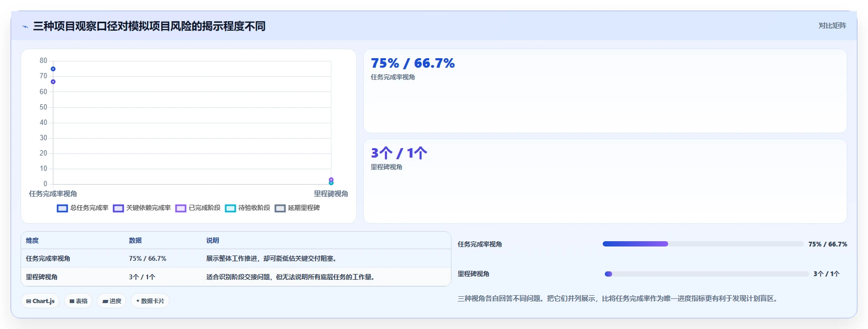The image size is (868, 329).
Task: Click the y-axis value 80
Action: [x=43, y=60]
